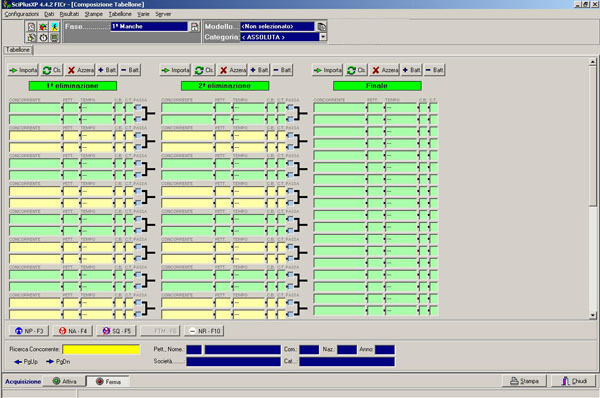Click the PgUp left arrow
Screen dimensions: 600x398
coord(26,362)
